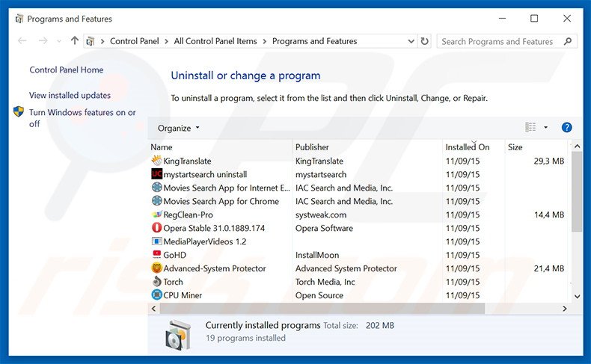Click the scroll left arrow of the list
This screenshot has width=591, height=364.
click(153, 308)
